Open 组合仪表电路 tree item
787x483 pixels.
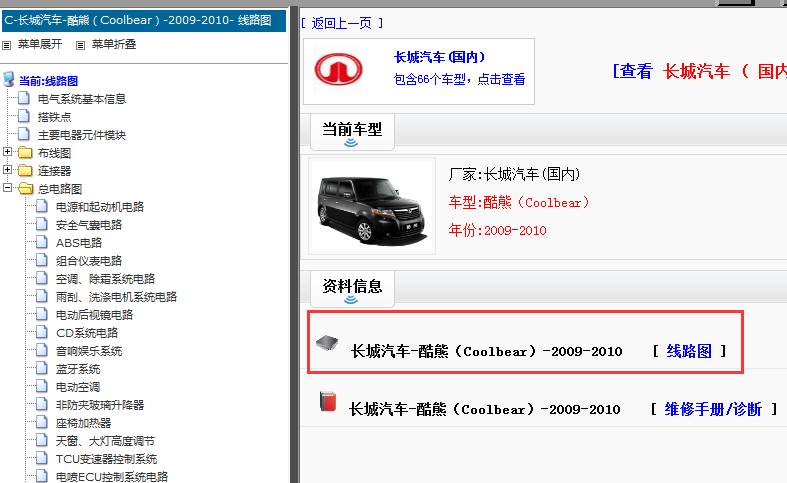click(x=89, y=261)
